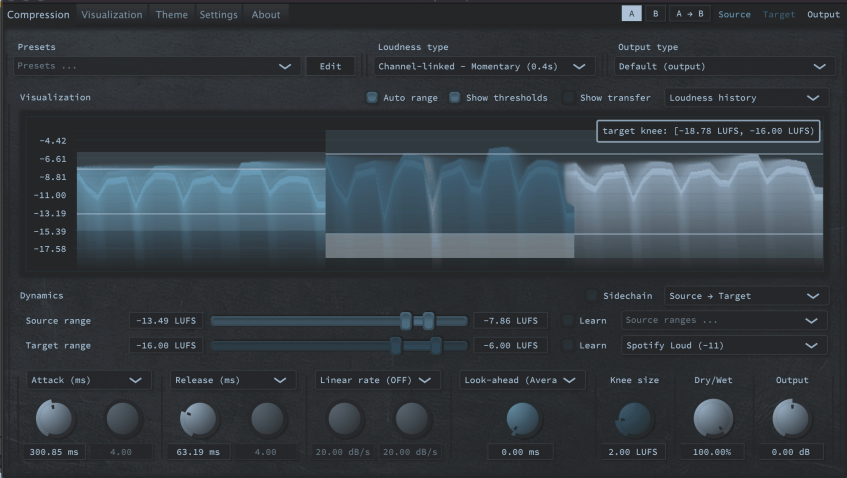Click the 100.00% dry/wet field
The height and width of the screenshot is (478, 847).
(x=711, y=452)
